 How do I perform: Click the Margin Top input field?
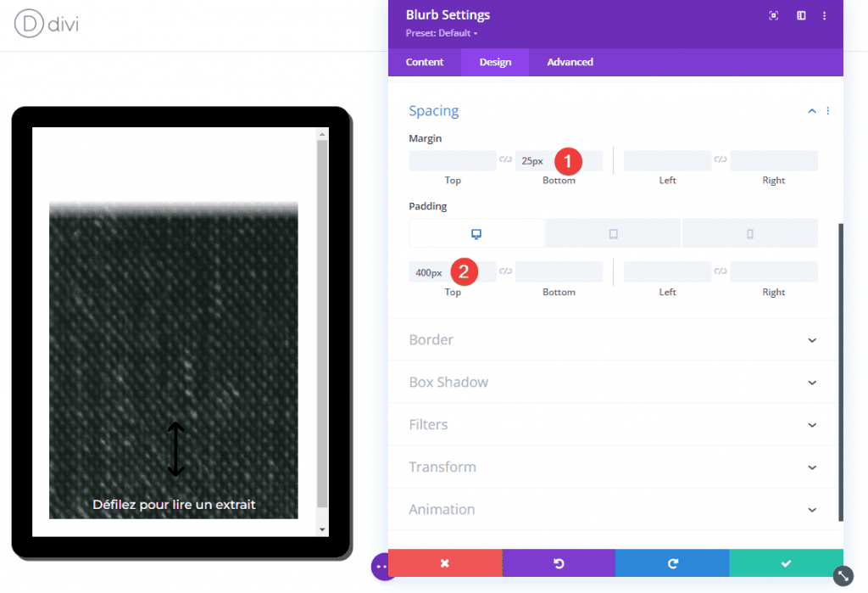[453, 160]
